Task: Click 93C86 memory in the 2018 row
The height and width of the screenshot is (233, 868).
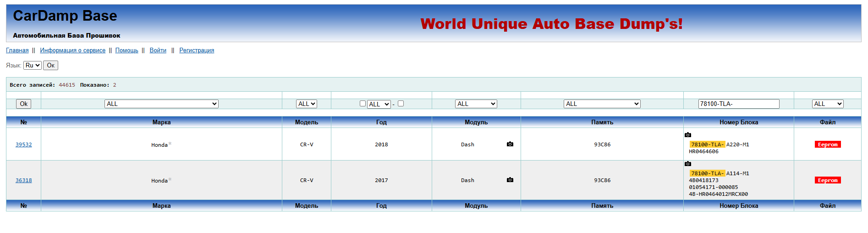Action: (602, 144)
